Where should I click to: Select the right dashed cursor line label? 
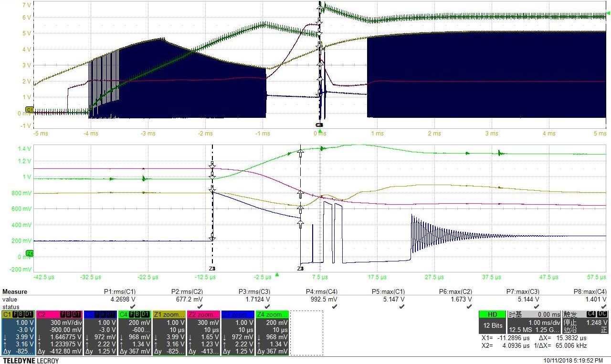pyautogui.click(x=300, y=269)
